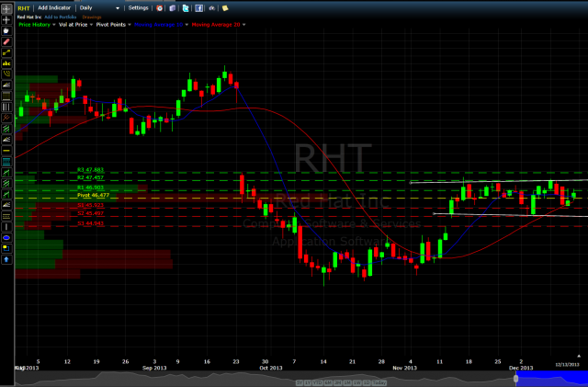This screenshot has width=588, height=387.
Task: Expand the Price History arrow menu
Action: pos(54,25)
